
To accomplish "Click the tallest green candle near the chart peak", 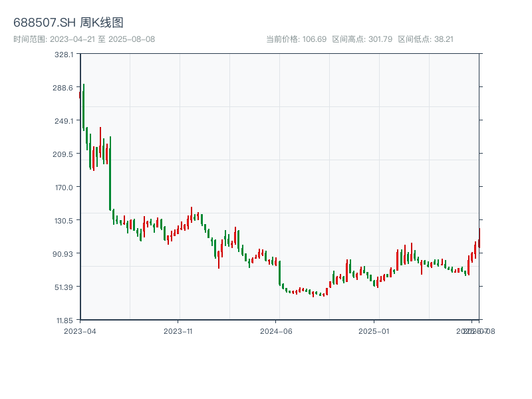I will pyautogui.click(x=84, y=106).
